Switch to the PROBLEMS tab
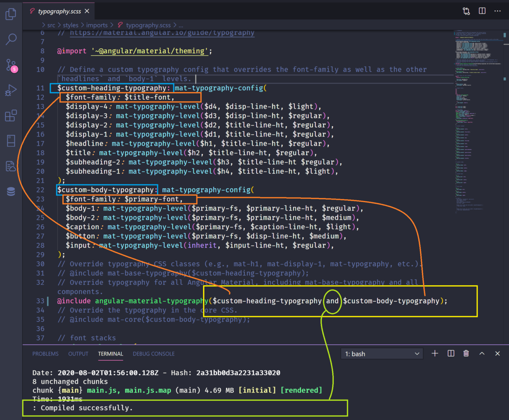This screenshot has width=509, height=420. point(45,353)
